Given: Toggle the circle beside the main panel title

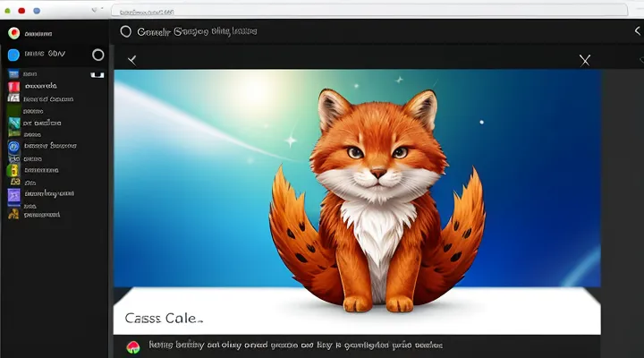Looking at the screenshot, I should pyautogui.click(x=125, y=31).
